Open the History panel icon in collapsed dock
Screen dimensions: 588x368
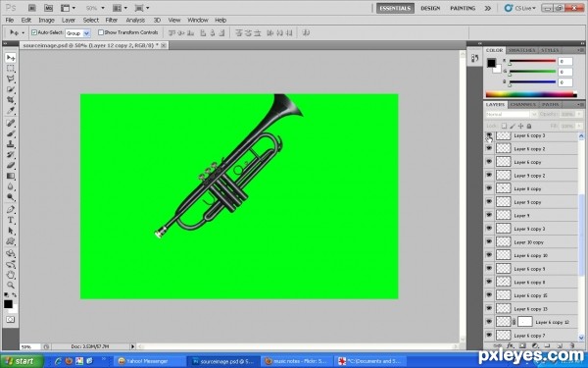(474, 58)
